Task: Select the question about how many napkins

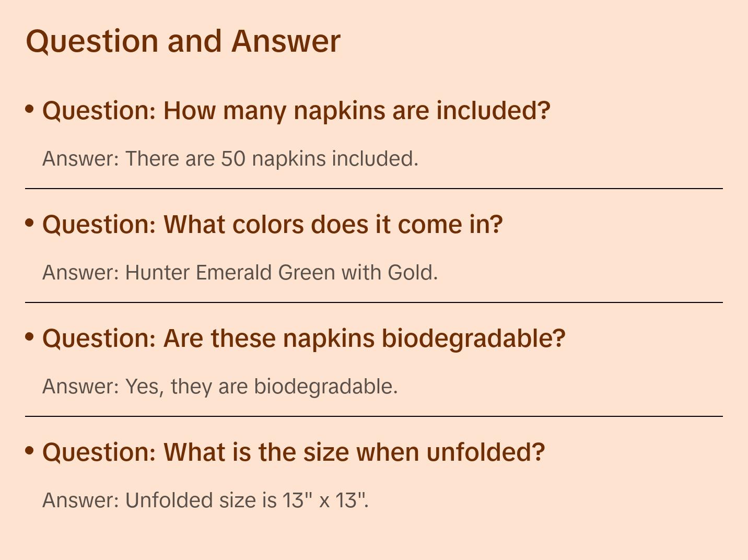Action: pyautogui.click(x=296, y=111)
